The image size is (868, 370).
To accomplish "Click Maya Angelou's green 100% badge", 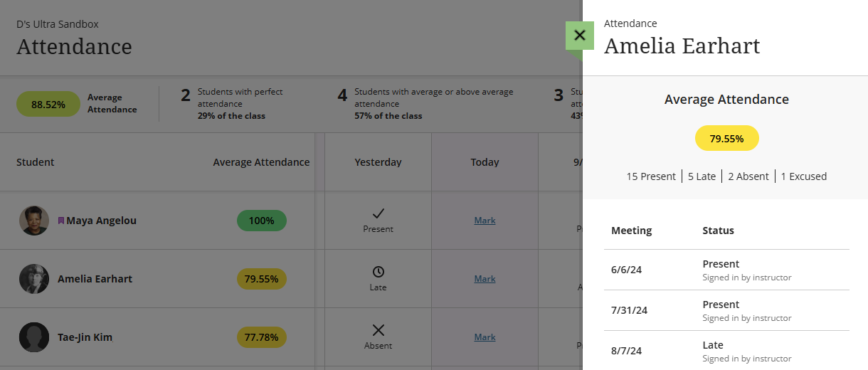I will pyautogui.click(x=262, y=221).
